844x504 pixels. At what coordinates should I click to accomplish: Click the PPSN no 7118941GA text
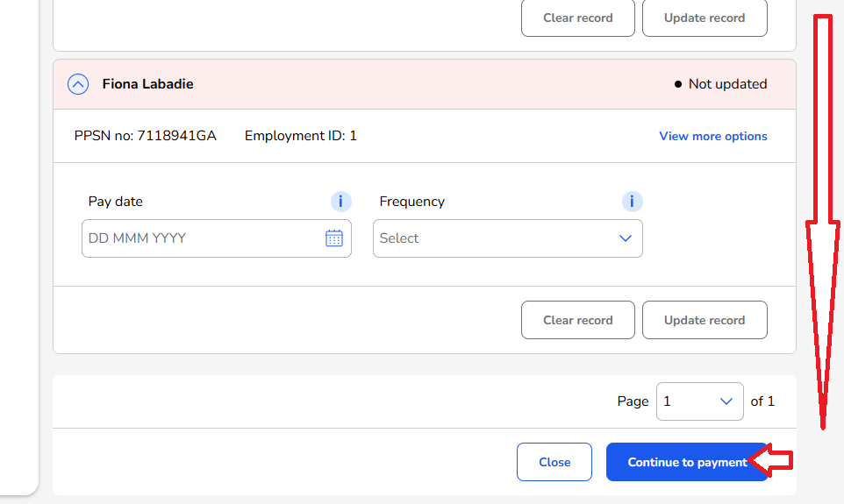click(x=145, y=136)
